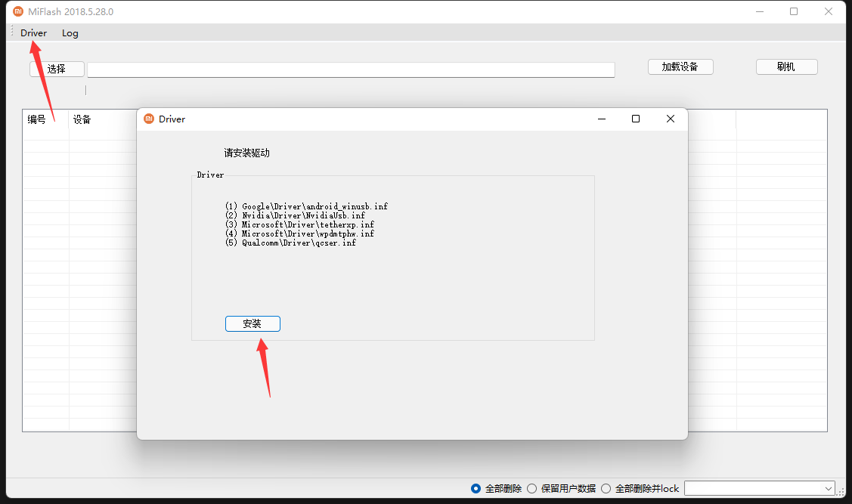The height and width of the screenshot is (504, 852).
Task: Click the ROM path input field
Action: tap(351, 70)
